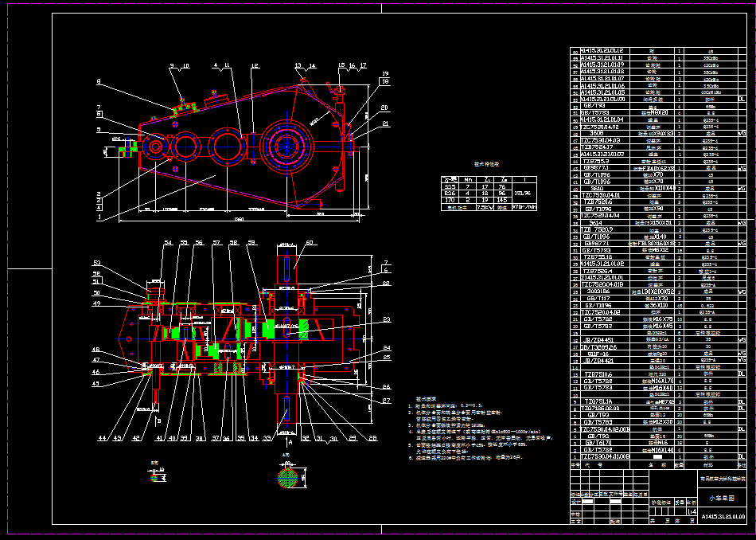
Task: Select power value 7.5KW in characteristics table
Action: (x=484, y=208)
